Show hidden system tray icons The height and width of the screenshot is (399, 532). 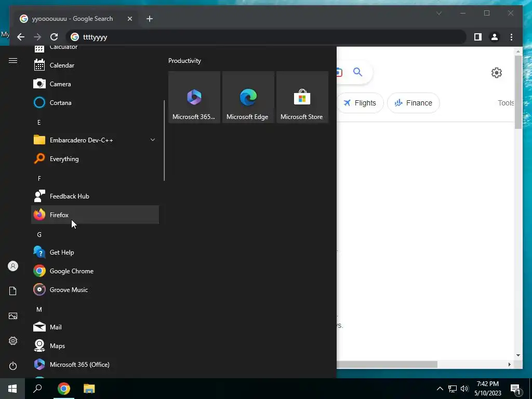pos(440,389)
